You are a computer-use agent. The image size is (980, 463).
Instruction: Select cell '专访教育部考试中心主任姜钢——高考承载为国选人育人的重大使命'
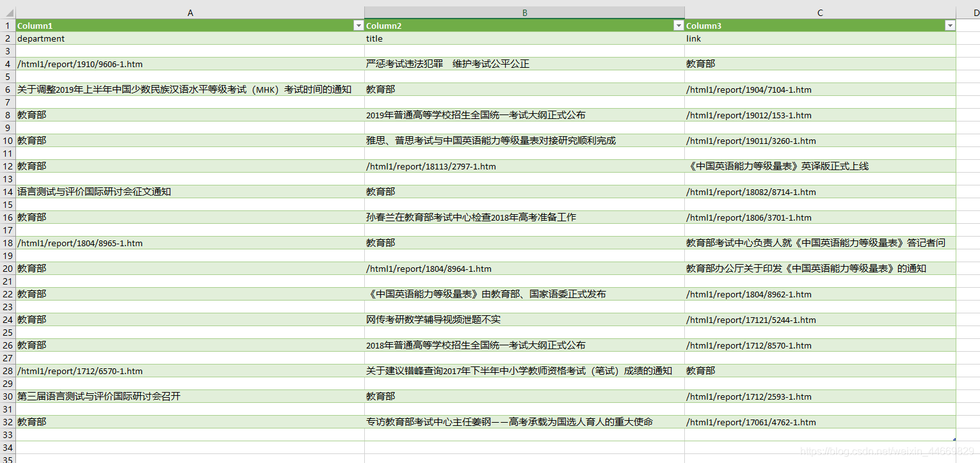click(524, 422)
